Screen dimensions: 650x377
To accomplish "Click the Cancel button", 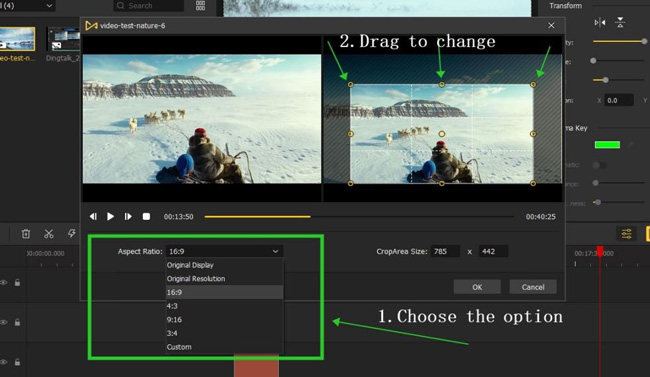I will [533, 287].
